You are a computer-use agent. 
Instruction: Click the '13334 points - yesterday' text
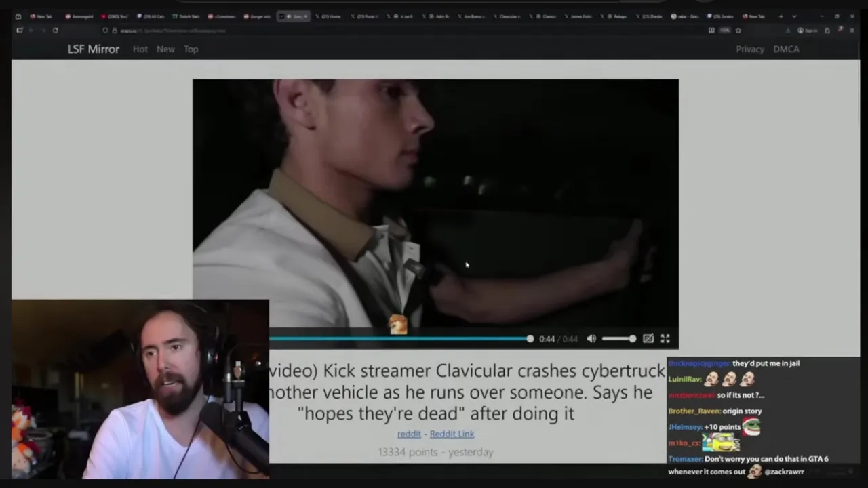click(x=435, y=452)
